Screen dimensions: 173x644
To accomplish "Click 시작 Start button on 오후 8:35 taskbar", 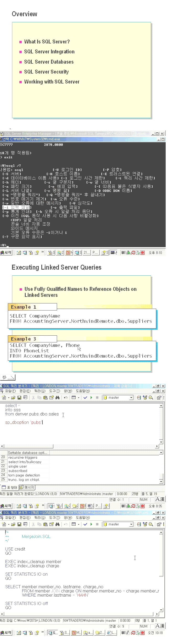I will [6, 506].
